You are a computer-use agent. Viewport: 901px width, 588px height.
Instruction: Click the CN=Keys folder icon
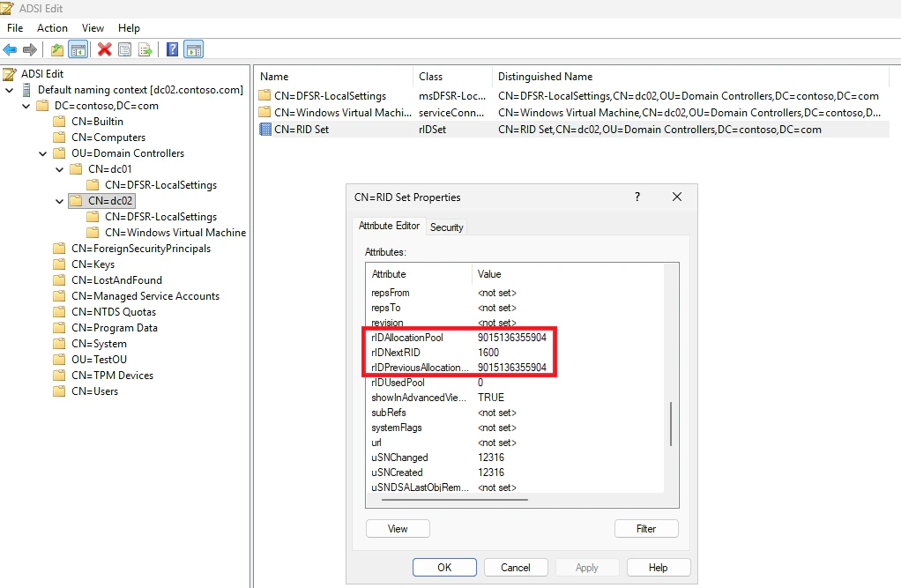pos(59,264)
